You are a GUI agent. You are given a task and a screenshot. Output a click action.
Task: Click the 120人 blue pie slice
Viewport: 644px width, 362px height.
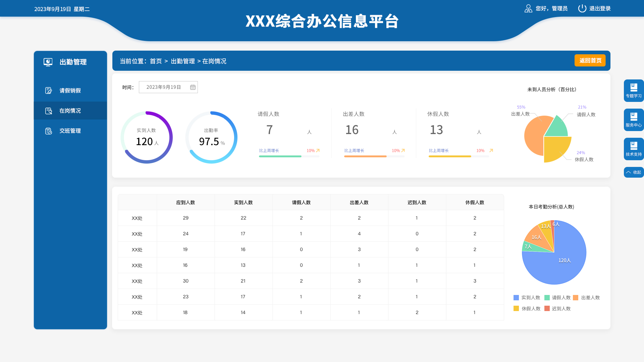[560, 265]
